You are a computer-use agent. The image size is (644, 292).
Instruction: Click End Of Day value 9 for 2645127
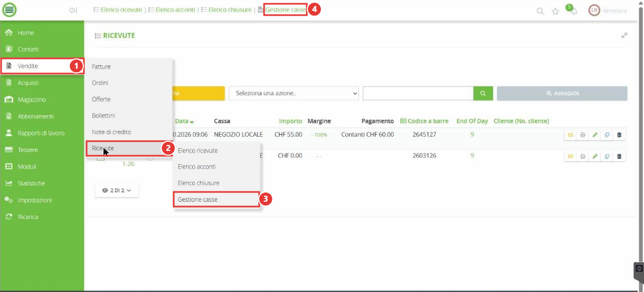tap(472, 134)
